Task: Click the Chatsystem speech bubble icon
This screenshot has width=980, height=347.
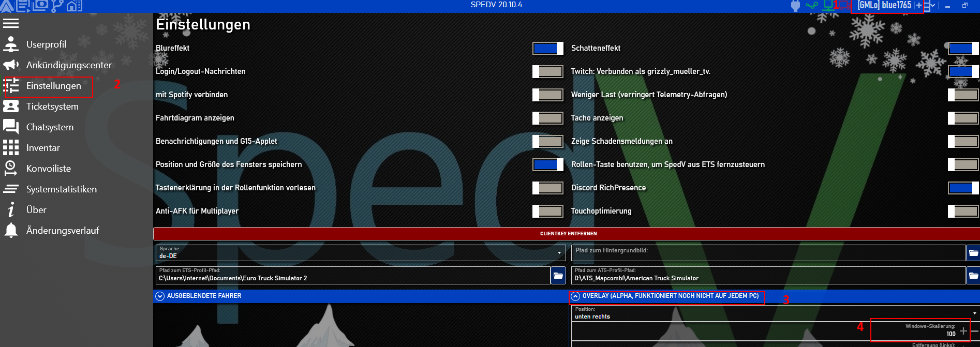Action: tap(11, 127)
